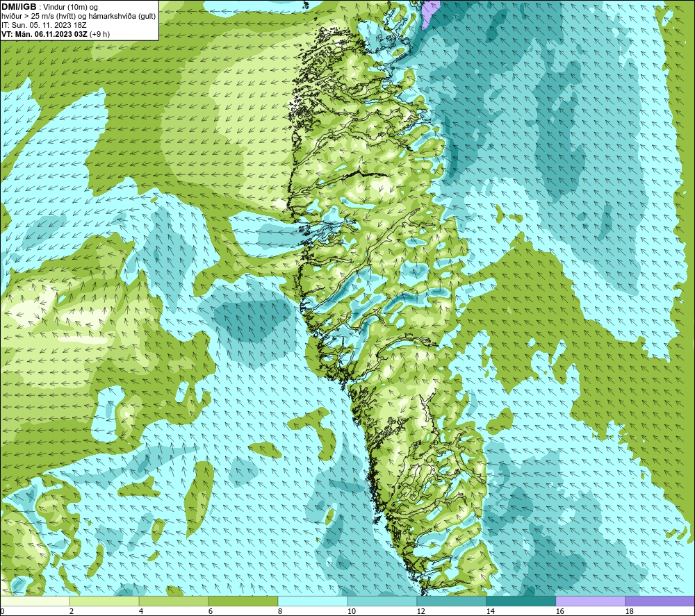
Task: Click the DMI/IGB title text
Action: pos(19,7)
